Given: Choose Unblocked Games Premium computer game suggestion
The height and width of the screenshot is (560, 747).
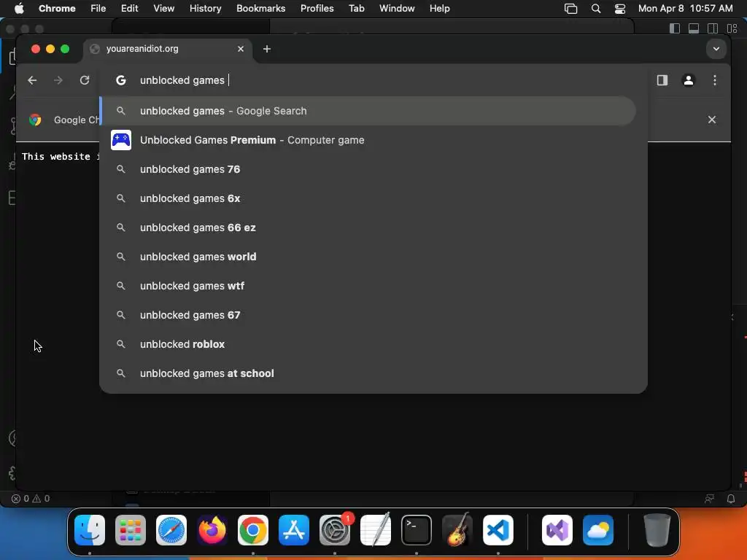Looking at the screenshot, I should [x=368, y=140].
